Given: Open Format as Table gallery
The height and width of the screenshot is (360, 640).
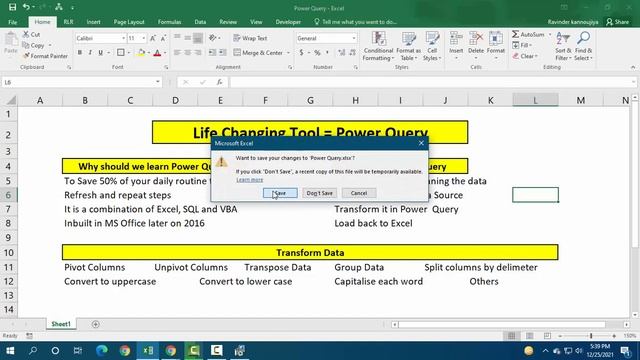Looking at the screenshot, I should (408, 46).
